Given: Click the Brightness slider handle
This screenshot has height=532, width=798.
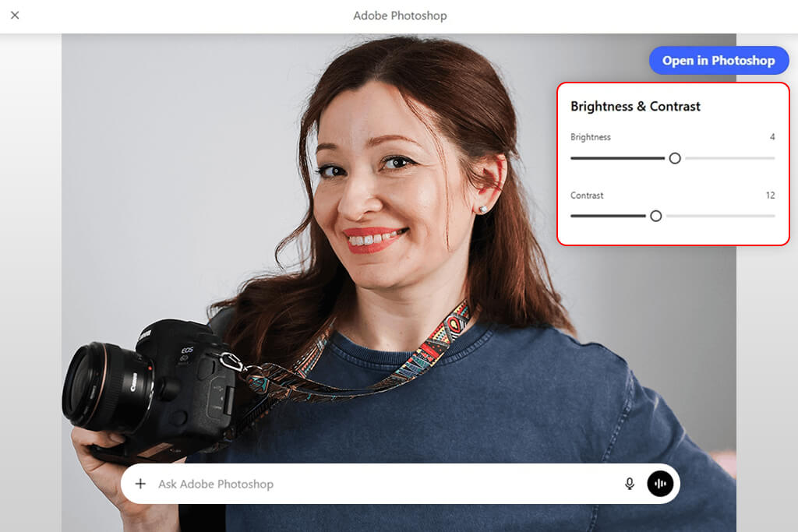Looking at the screenshot, I should tap(675, 158).
